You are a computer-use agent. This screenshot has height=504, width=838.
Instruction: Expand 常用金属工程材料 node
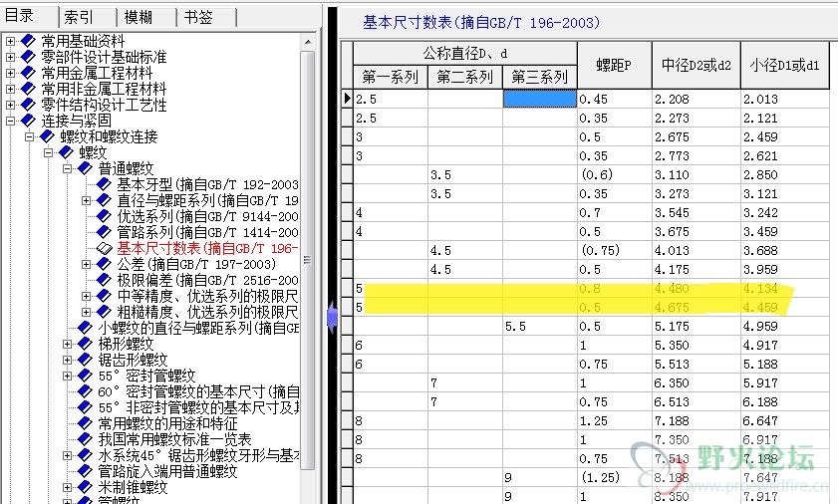pyautogui.click(x=11, y=73)
